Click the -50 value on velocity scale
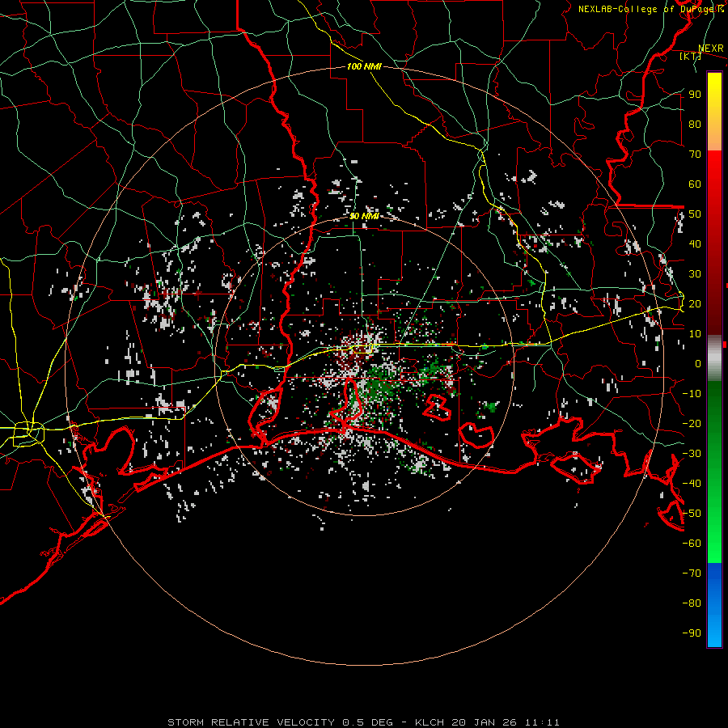This screenshot has height=728, width=728. 692,514
